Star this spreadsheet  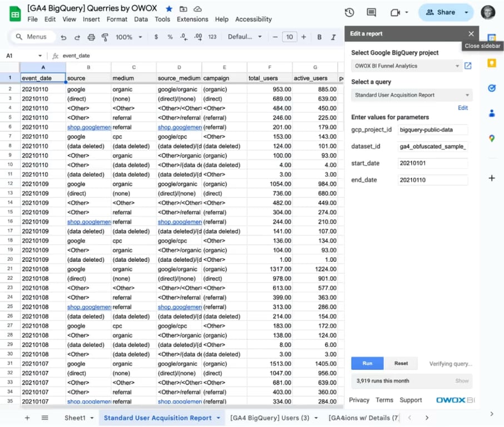(169, 9)
